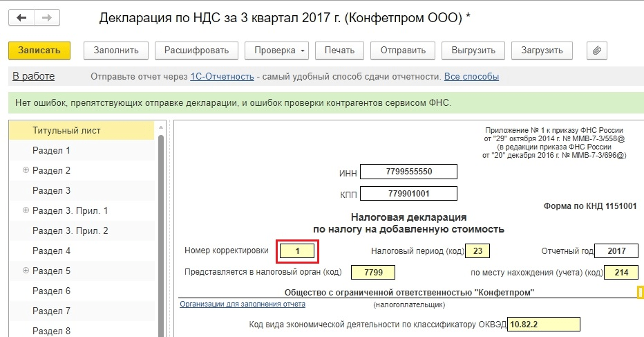
Task: Click the Заполнить button
Action: [x=116, y=51]
